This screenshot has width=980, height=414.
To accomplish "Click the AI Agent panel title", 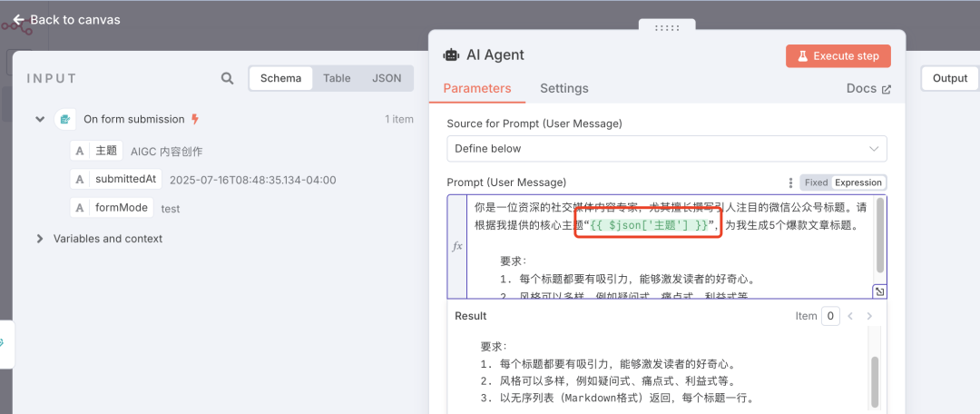I will (495, 55).
